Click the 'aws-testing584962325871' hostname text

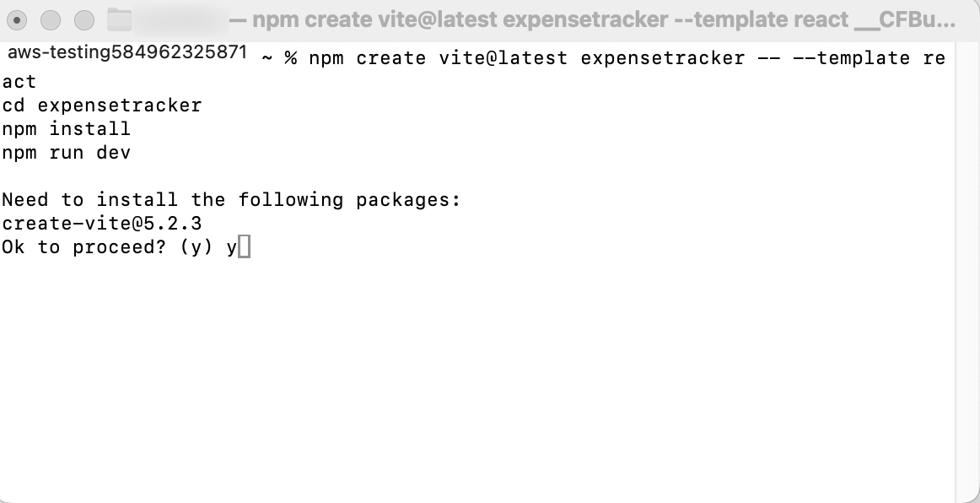127,52
